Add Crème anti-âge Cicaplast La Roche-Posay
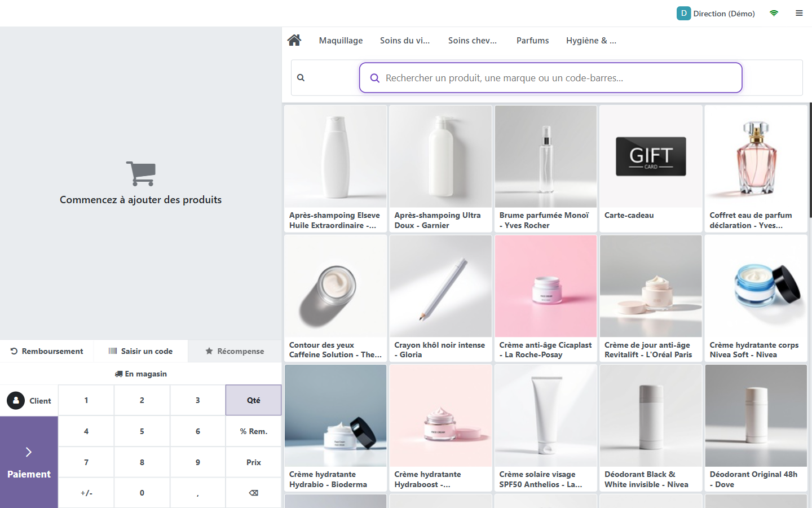 click(546, 298)
